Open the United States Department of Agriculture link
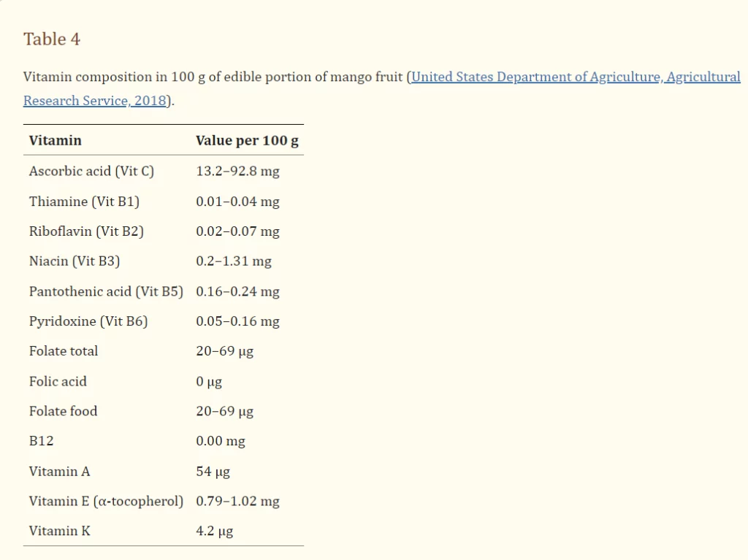The width and height of the screenshot is (748, 560). tap(576, 77)
